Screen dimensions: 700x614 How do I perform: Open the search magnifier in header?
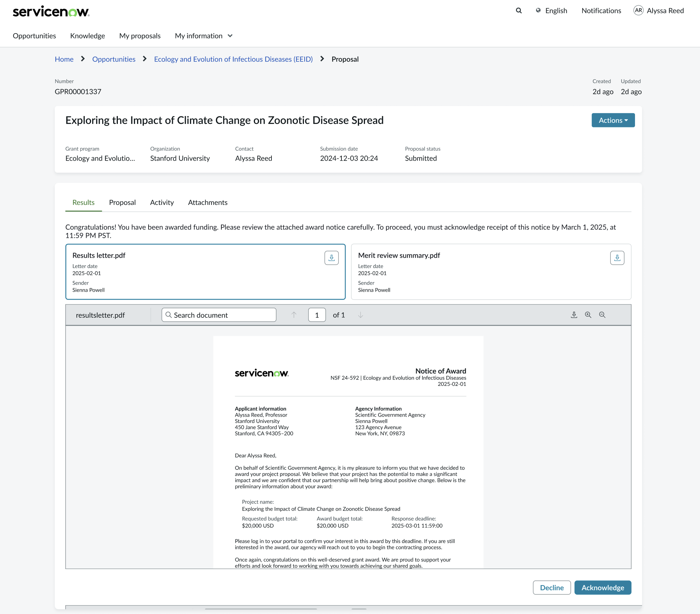519,11
